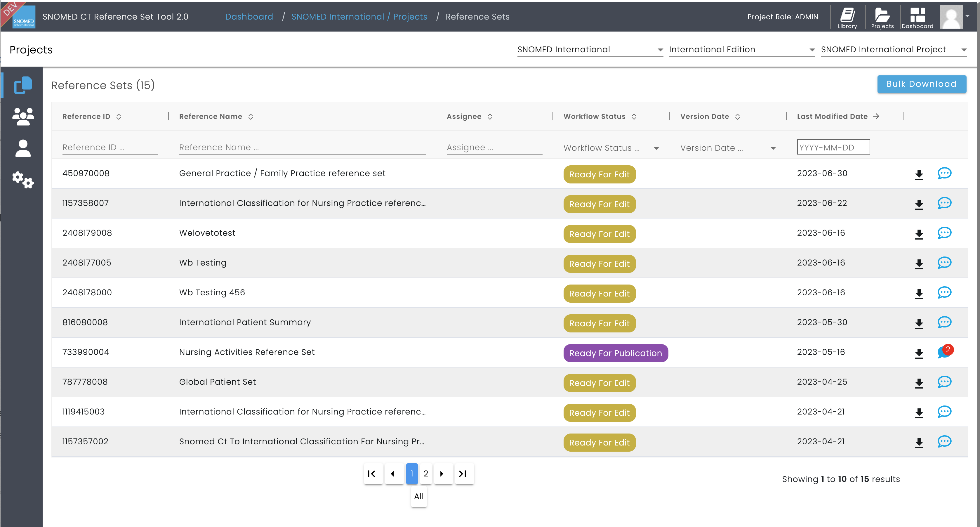Focus the Reference Name filter field
The width and height of the screenshot is (980, 527).
[302, 148]
